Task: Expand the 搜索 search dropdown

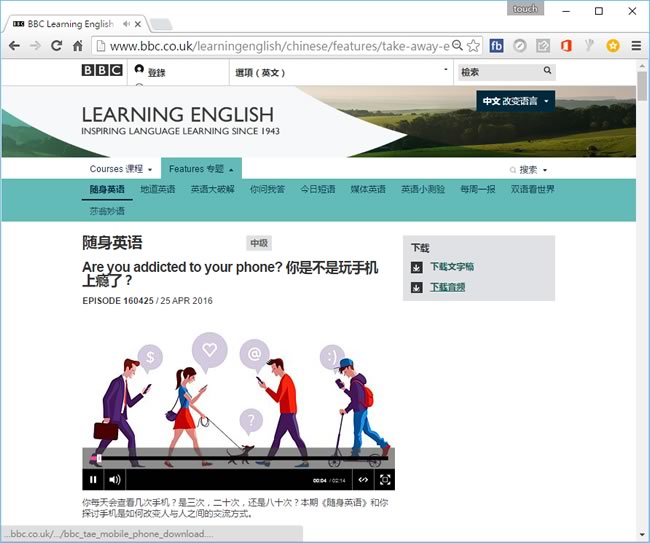Action: (529, 170)
